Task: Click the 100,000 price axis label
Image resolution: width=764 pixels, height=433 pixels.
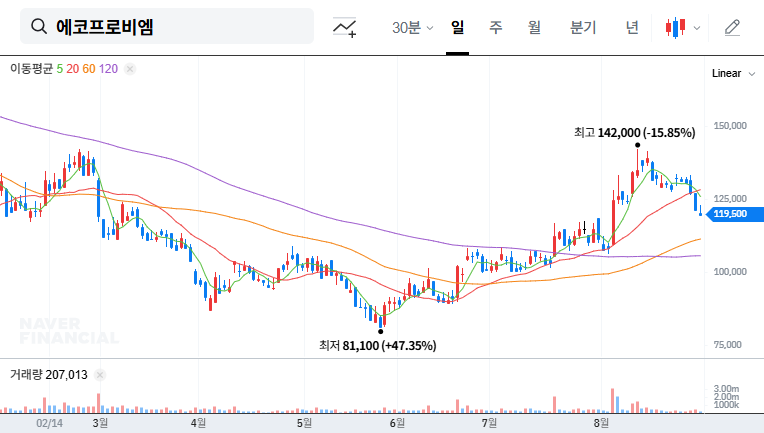Action: (x=730, y=272)
